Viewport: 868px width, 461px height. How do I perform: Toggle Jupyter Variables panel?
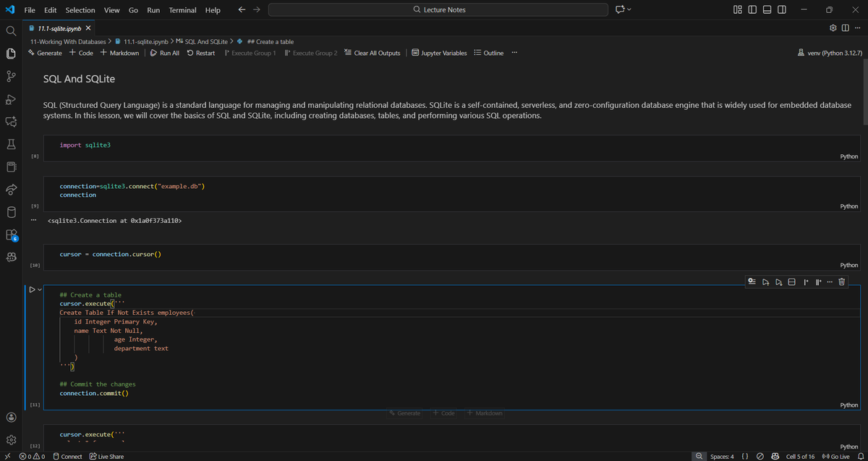439,53
